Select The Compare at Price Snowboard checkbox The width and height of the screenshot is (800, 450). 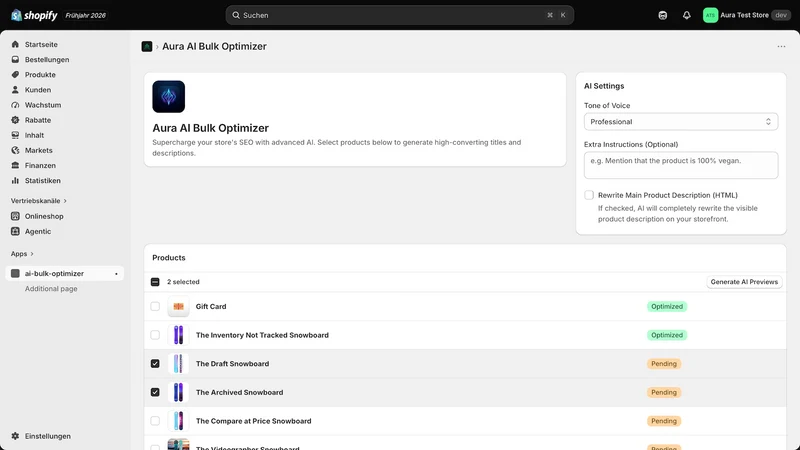pyautogui.click(x=155, y=421)
